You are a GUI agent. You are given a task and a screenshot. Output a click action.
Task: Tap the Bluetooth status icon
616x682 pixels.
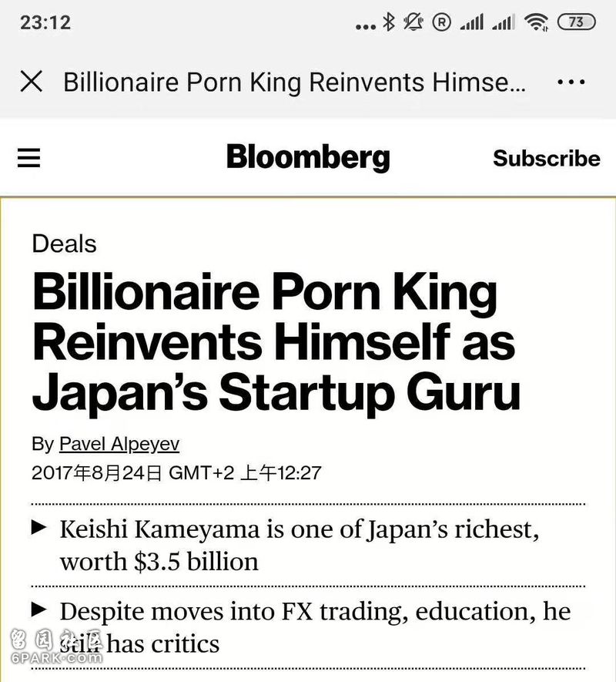pyautogui.click(x=388, y=22)
